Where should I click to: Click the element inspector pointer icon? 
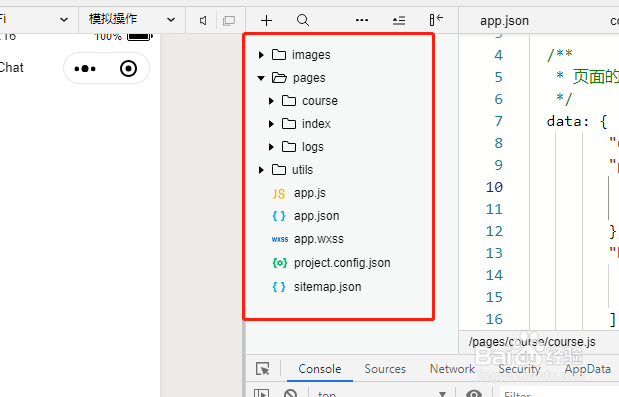[x=263, y=369]
